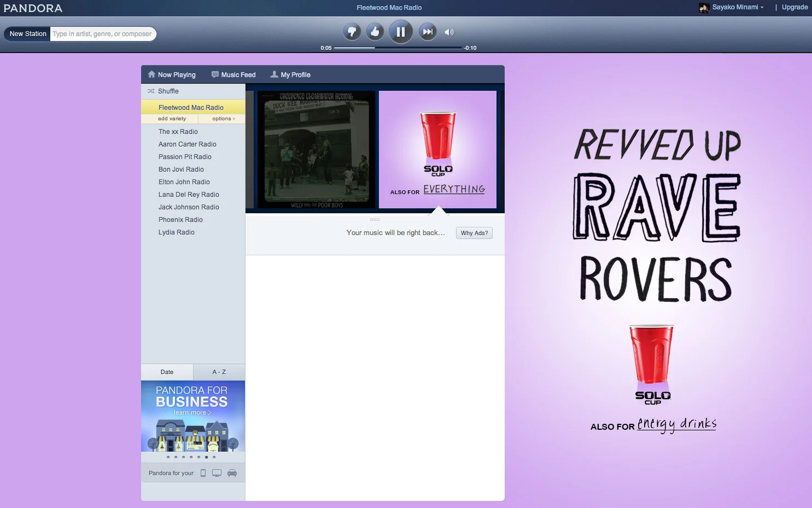This screenshot has width=812, height=508.
Task: Skip to the next song
Action: coord(428,32)
